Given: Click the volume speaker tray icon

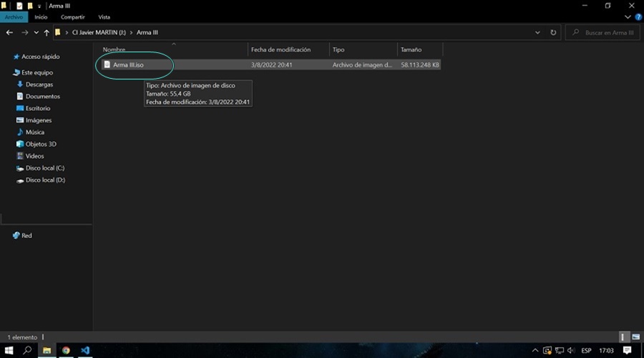Looking at the screenshot, I should (x=571, y=350).
